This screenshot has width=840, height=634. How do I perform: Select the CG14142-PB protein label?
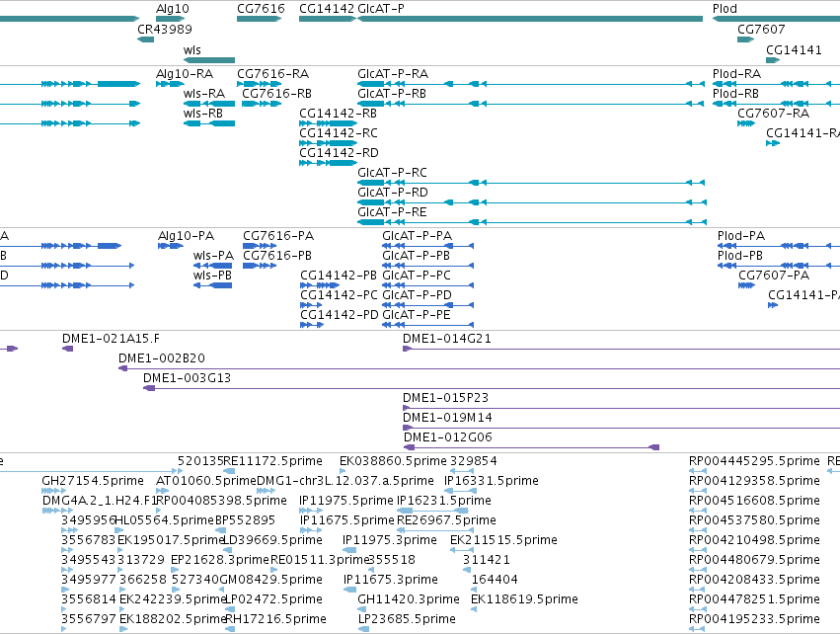click(x=339, y=276)
